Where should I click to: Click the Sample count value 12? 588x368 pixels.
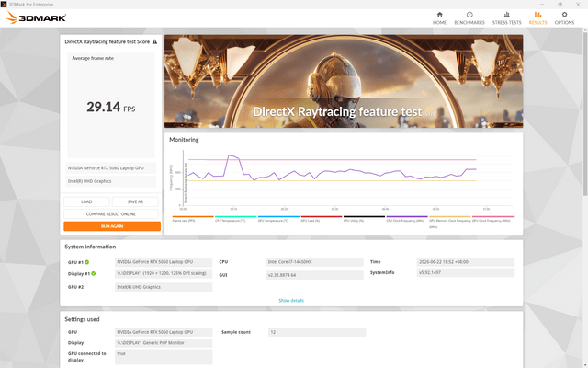(317, 332)
